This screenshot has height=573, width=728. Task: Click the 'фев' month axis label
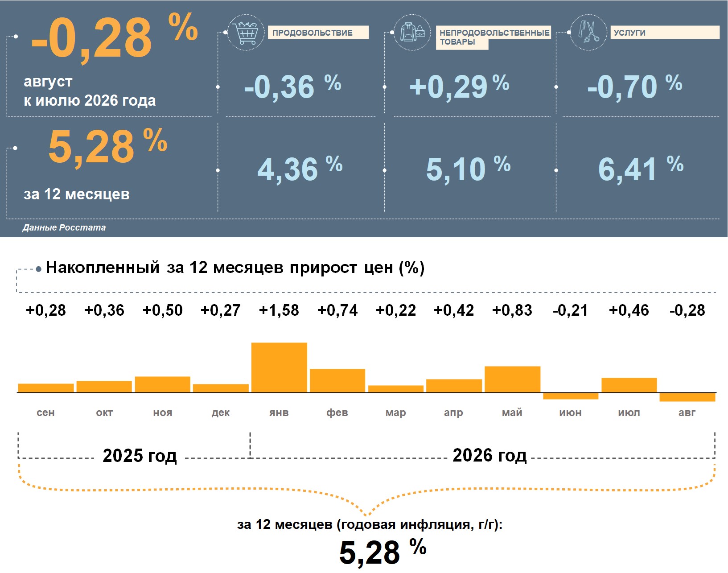(337, 412)
